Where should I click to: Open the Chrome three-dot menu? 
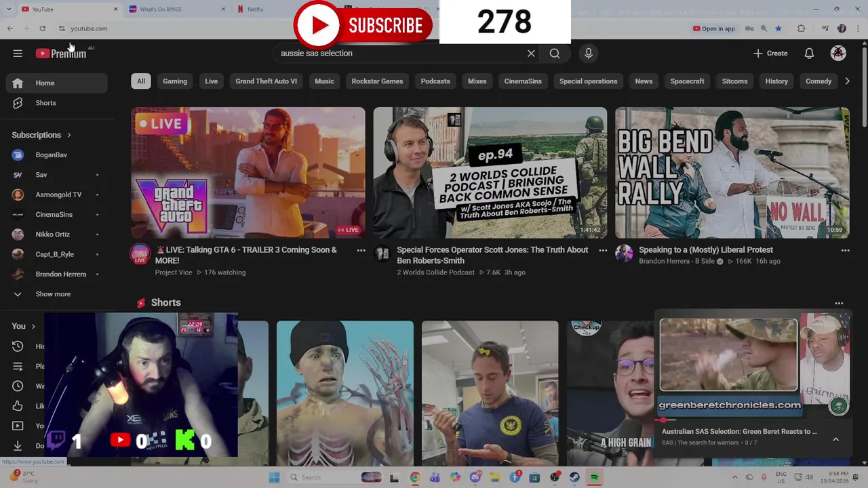point(858,28)
